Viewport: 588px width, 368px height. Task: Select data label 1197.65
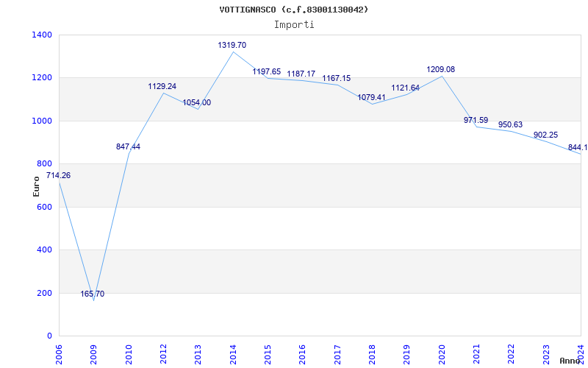pos(267,71)
